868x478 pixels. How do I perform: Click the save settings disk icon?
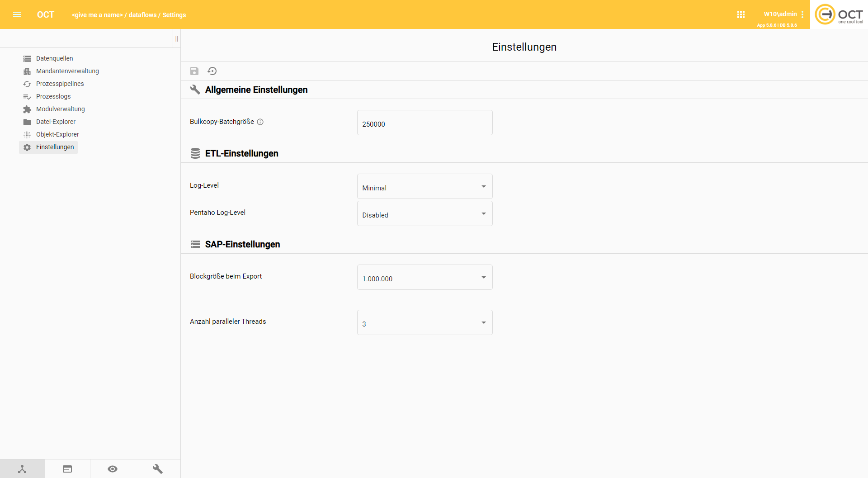(194, 71)
